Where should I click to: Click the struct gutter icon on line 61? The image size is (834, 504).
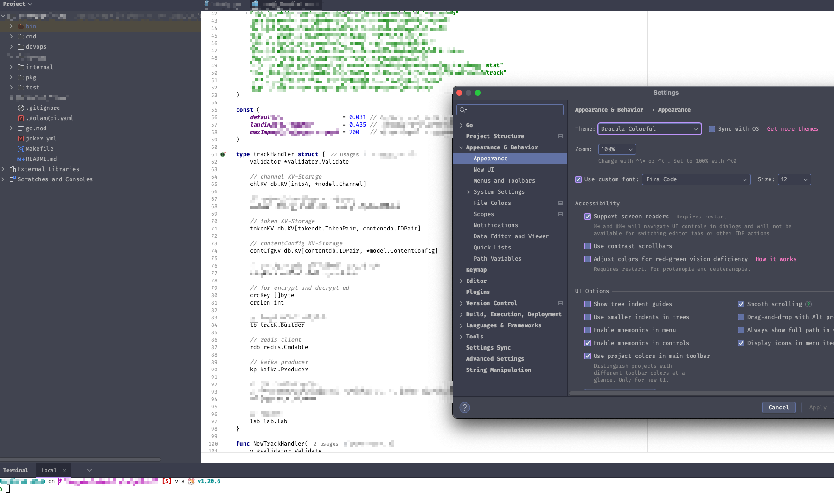pyautogui.click(x=223, y=154)
